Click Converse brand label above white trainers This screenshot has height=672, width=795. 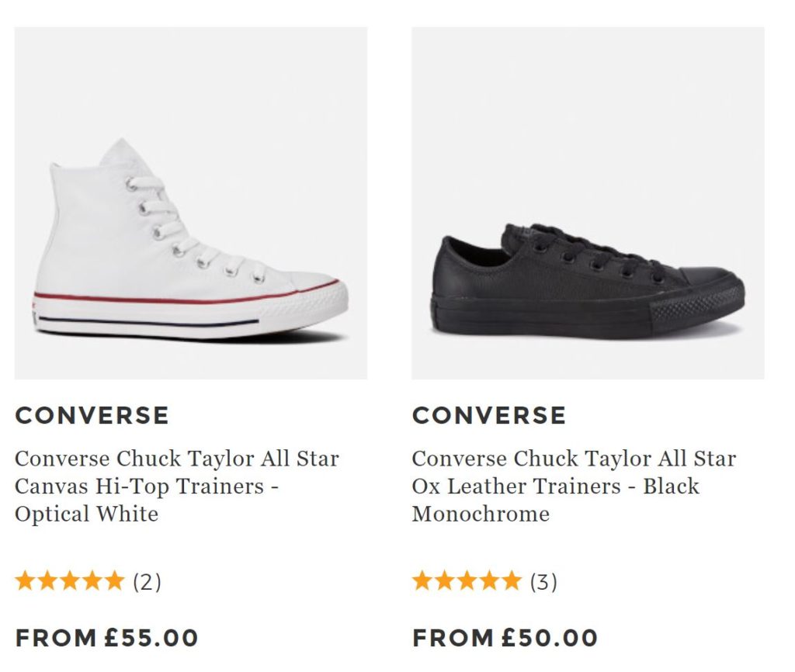click(x=92, y=415)
